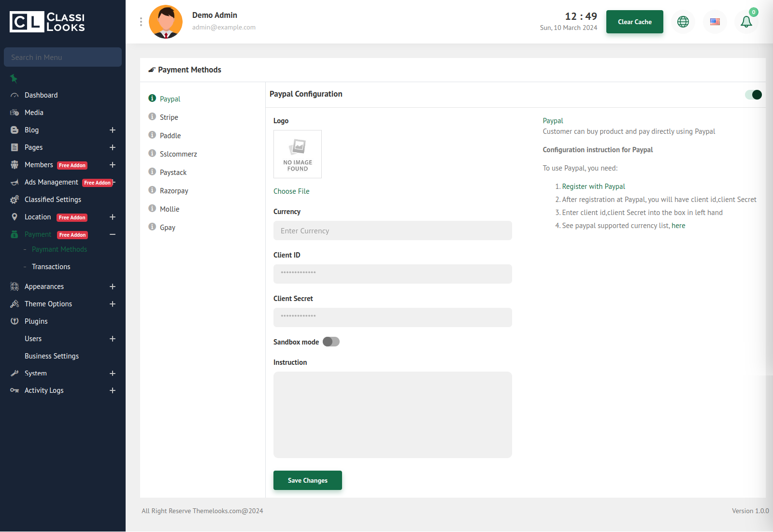Open Transactions in the sidebar
The width and height of the screenshot is (773, 532).
click(x=51, y=267)
